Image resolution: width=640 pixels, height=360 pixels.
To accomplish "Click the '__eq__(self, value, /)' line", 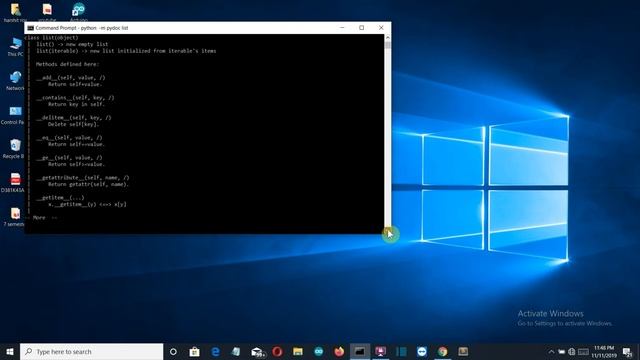I will pos(69,138).
